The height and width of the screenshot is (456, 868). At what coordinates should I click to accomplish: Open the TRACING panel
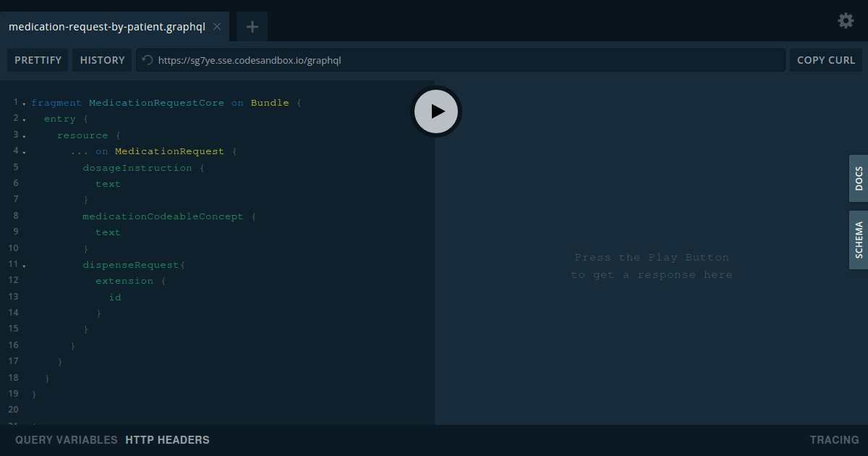[x=834, y=439]
